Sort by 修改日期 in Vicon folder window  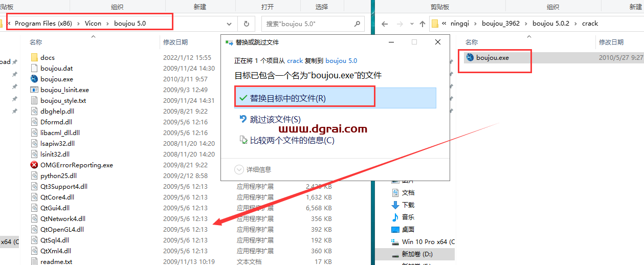[x=175, y=42]
